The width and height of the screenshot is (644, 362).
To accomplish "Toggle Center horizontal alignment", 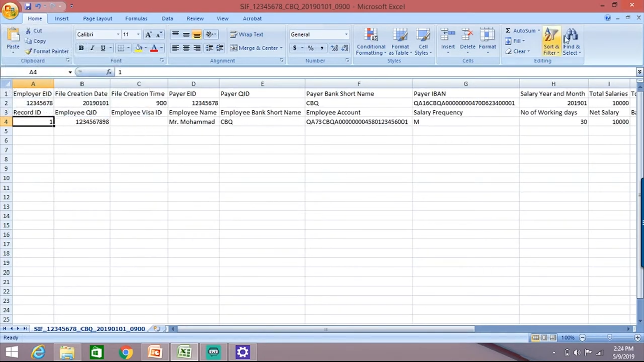I will 186,48.
